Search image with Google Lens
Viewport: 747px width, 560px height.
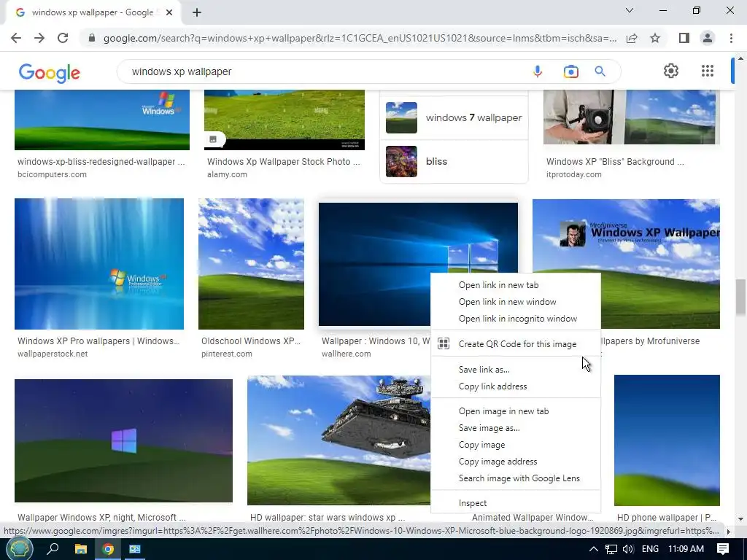(x=516, y=478)
